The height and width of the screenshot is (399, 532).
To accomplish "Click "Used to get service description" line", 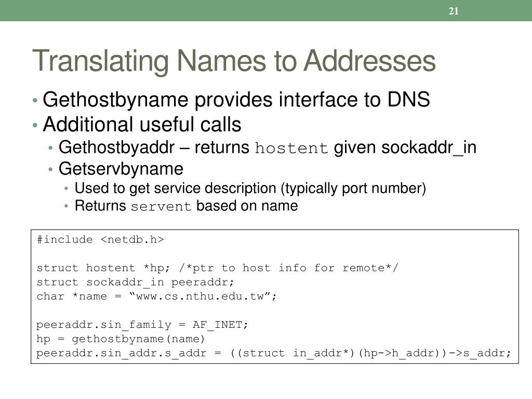I will pyautogui.click(x=250, y=188).
